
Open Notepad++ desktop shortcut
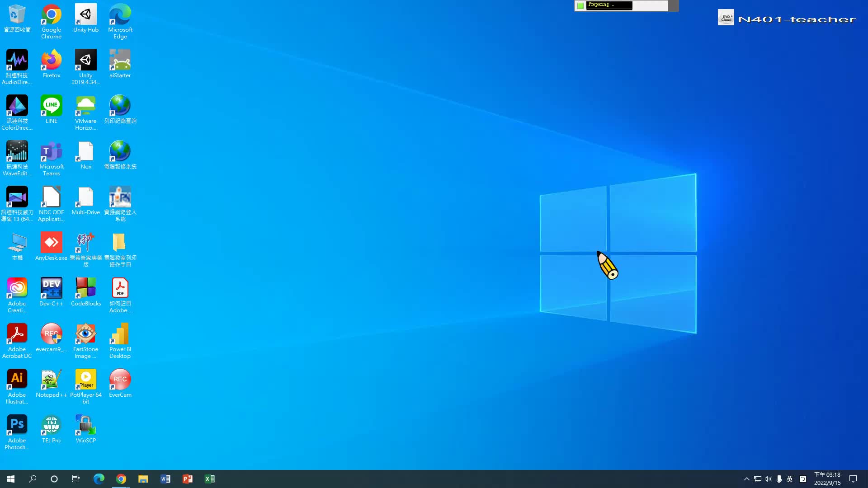[x=51, y=383]
